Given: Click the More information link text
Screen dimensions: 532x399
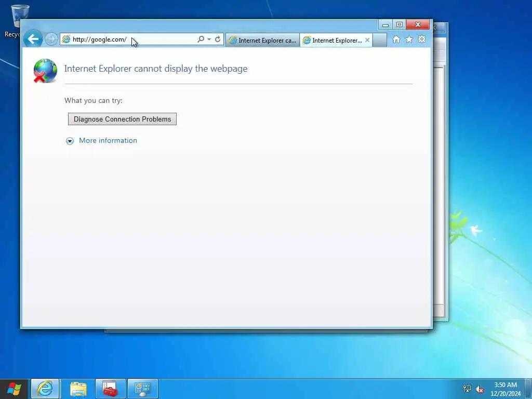Looking at the screenshot, I should click(x=108, y=140).
